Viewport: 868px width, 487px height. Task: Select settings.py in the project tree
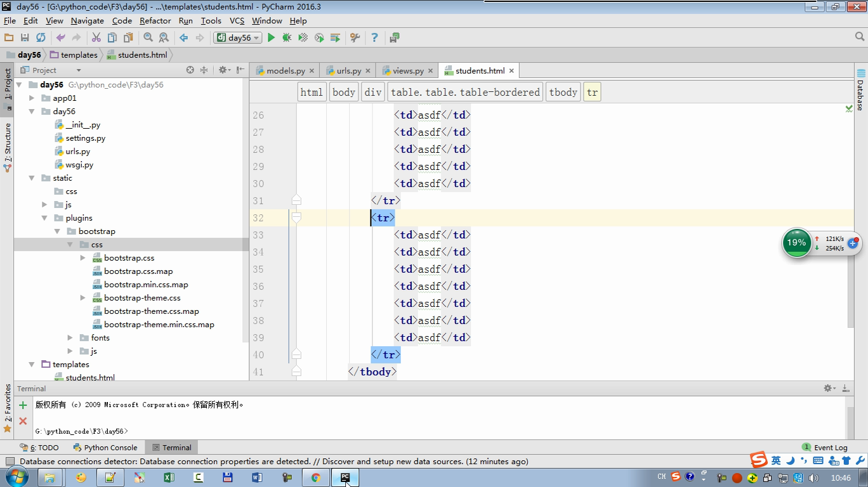click(85, 138)
